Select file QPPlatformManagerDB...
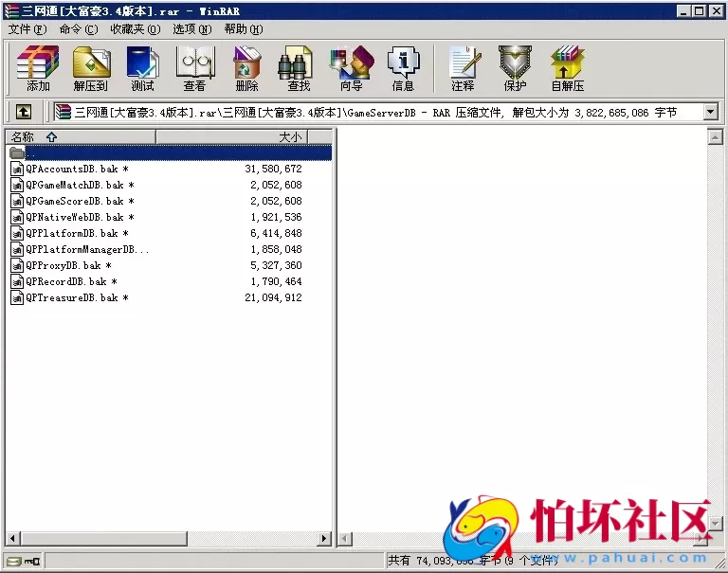 point(87,249)
